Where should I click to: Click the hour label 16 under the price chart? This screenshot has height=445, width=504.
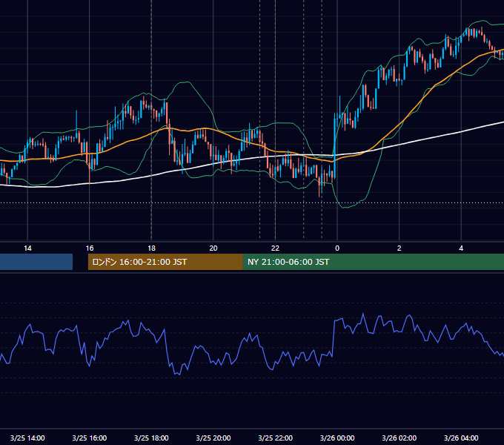click(x=90, y=248)
